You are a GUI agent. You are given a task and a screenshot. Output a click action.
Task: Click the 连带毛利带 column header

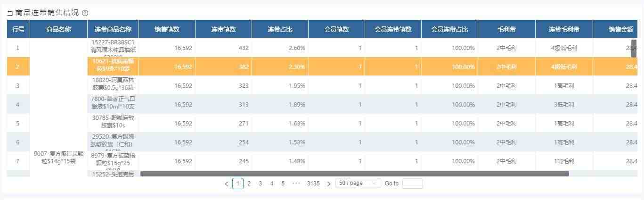pyautogui.click(x=564, y=29)
